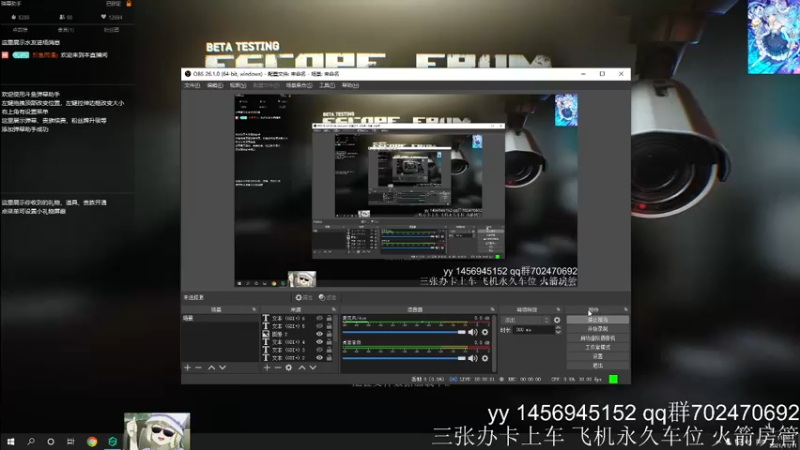The image size is (800, 450).
Task: Adjust the 桌面音频 volume slider
Action: pos(404,358)
